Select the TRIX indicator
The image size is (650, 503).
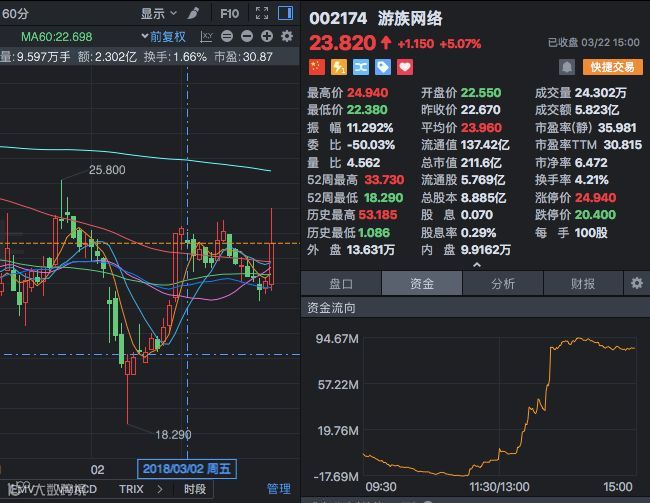click(x=131, y=489)
